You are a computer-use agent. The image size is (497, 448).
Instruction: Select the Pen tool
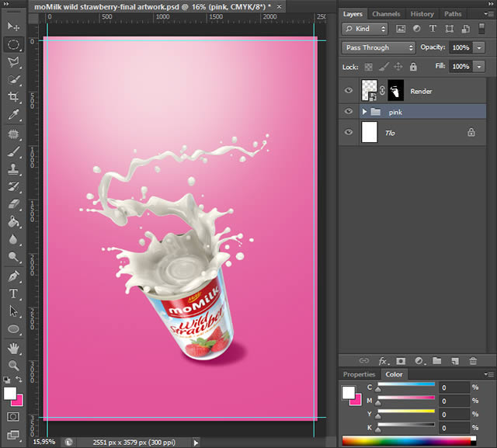point(13,276)
